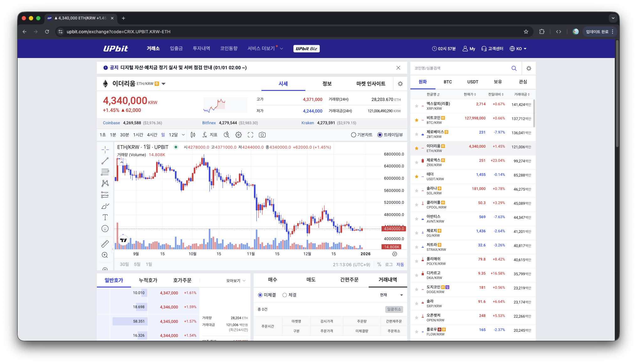The width and height of the screenshot is (637, 364).
Task: Select the text annotation tool
Action: click(x=105, y=217)
